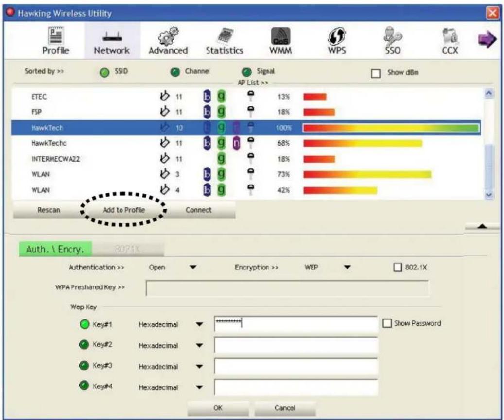The width and height of the screenshot is (504, 420).
Task: Click the Key#3 input field
Action: point(295,367)
